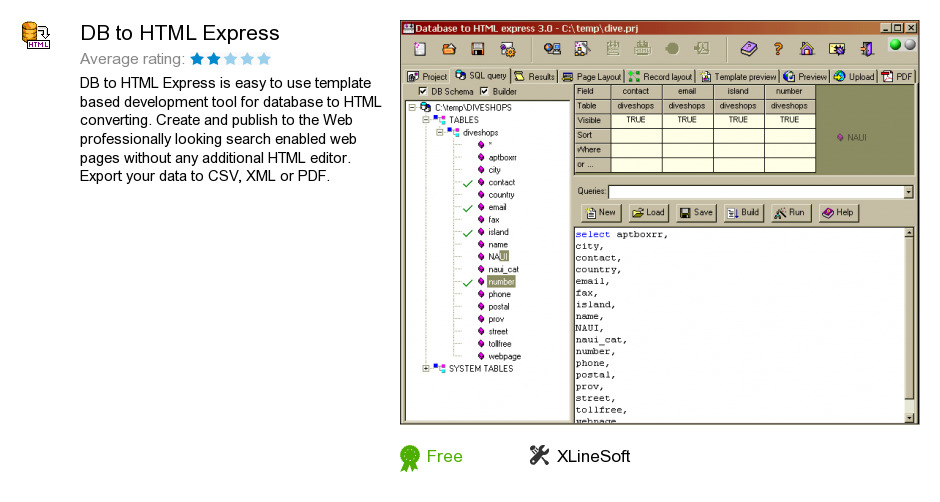The image size is (940, 502).
Task: Click the Run query button
Action: coord(790,212)
